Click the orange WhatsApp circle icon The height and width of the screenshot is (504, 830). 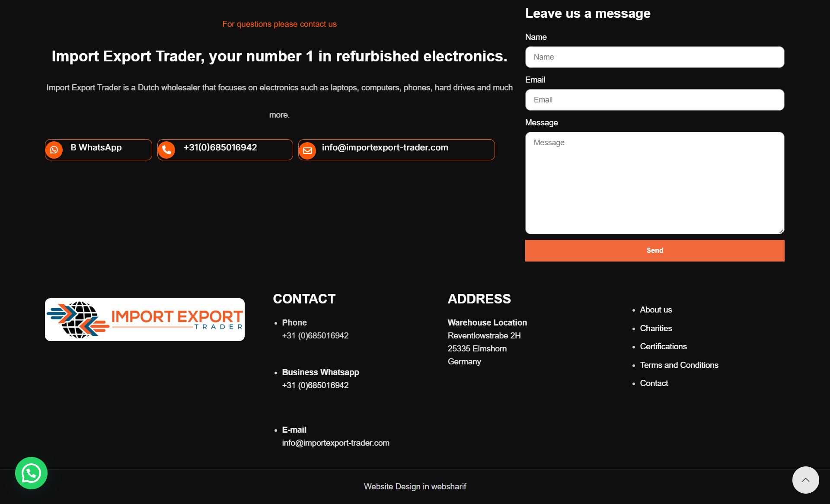tap(54, 150)
